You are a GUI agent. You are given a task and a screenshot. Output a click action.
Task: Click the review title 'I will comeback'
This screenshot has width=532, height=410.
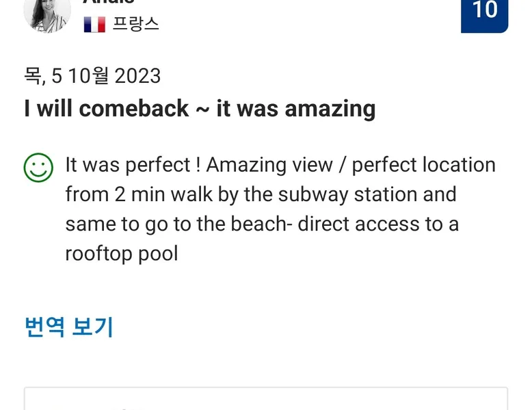coord(107,108)
